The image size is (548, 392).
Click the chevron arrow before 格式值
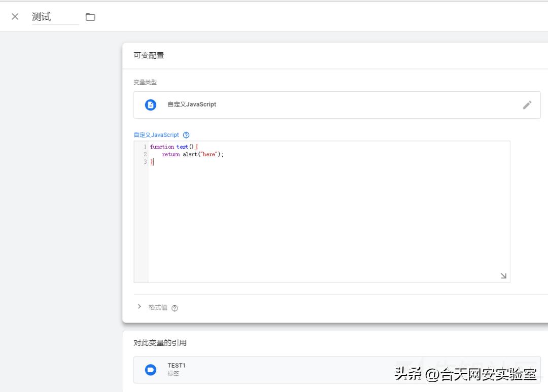coord(139,307)
